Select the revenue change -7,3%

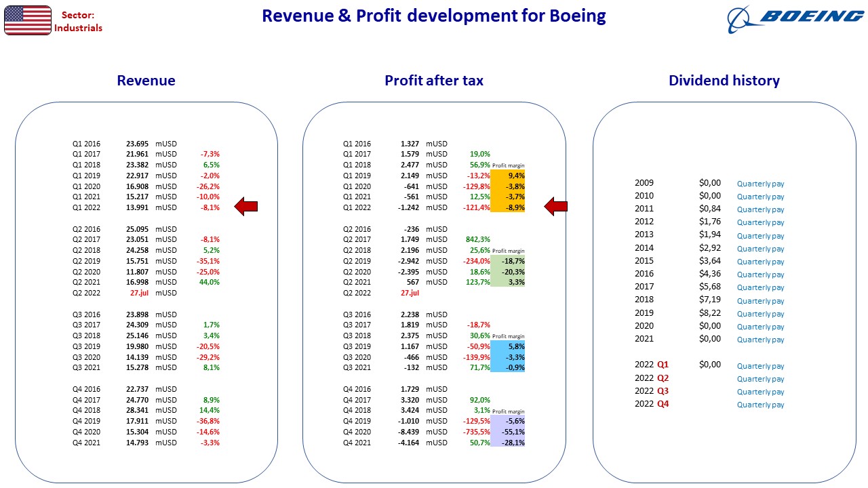210,154
